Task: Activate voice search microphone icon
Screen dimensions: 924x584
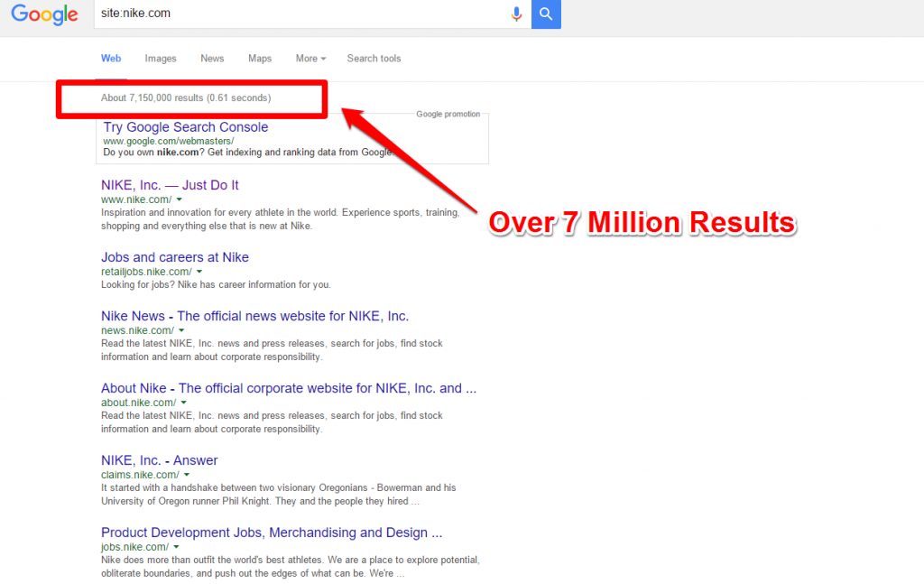Action: click(516, 14)
